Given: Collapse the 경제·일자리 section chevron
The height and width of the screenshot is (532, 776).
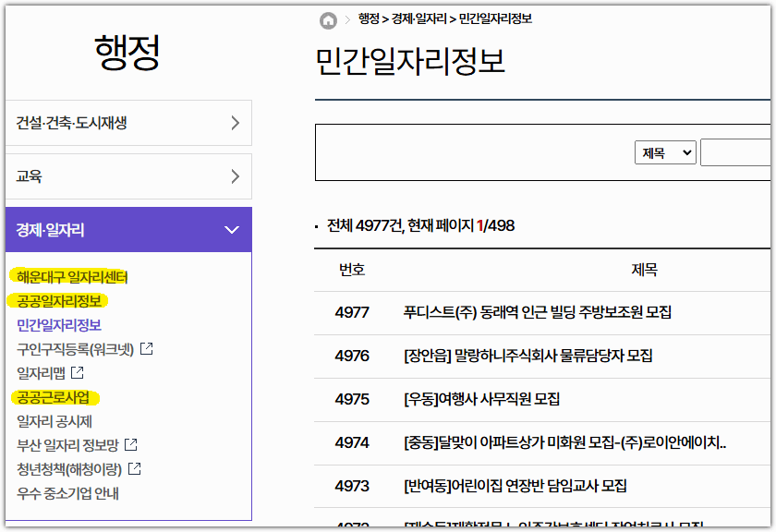Looking at the screenshot, I should click(232, 230).
